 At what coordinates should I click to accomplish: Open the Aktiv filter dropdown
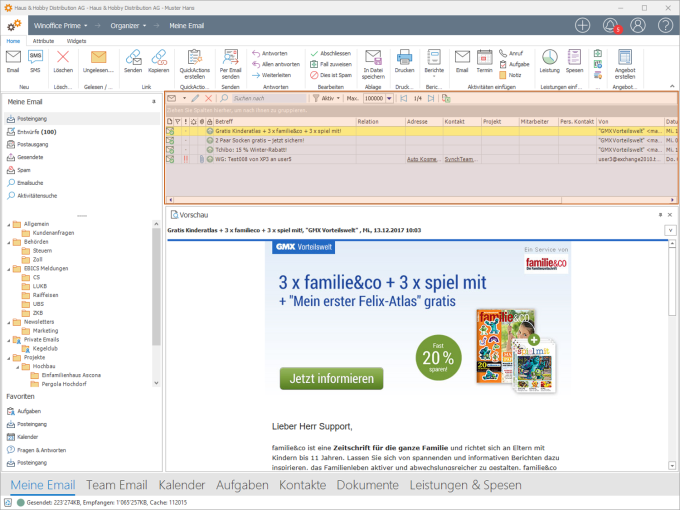coord(327,98)
